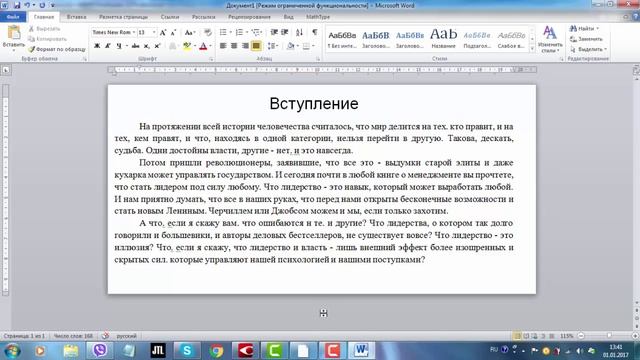The height and width of the screenshot is (360, 640).
Task: Toggle italic (К) formatting
Action: 108,46
